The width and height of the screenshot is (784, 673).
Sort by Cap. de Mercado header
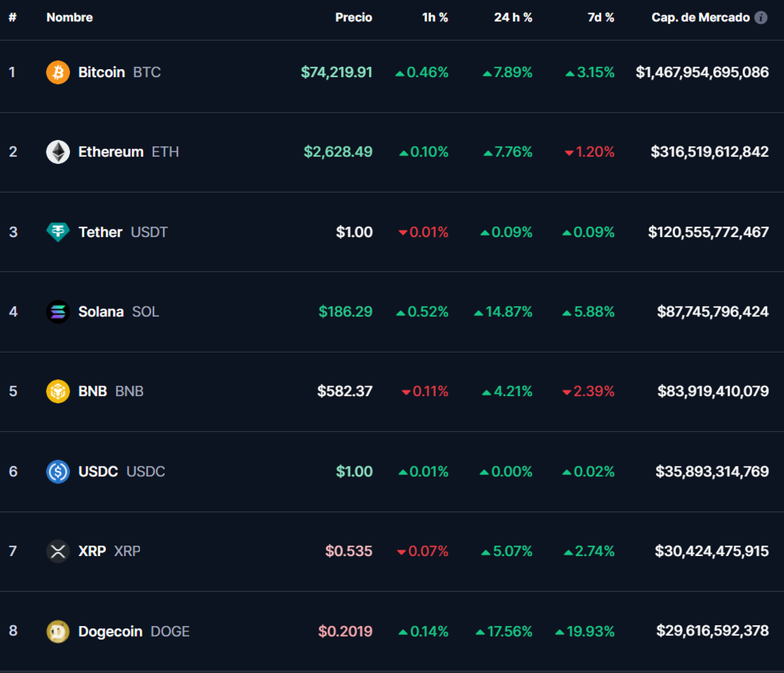[x=700, y=18]
